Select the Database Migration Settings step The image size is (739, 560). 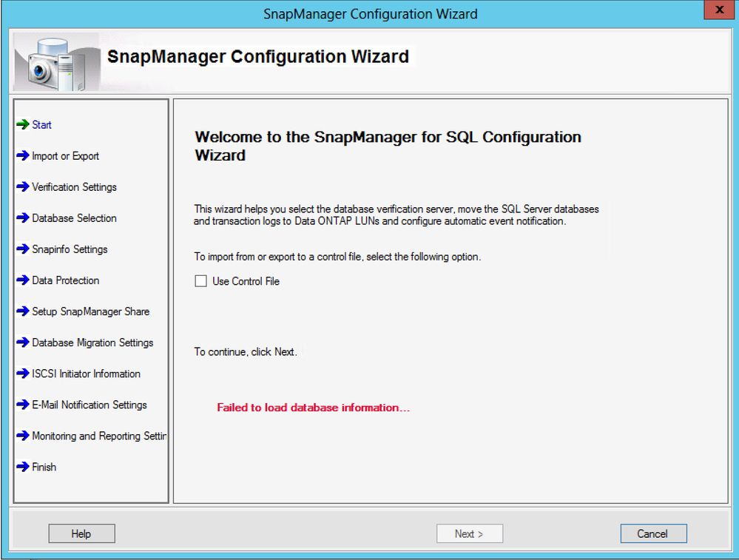[x=92, y=343]
